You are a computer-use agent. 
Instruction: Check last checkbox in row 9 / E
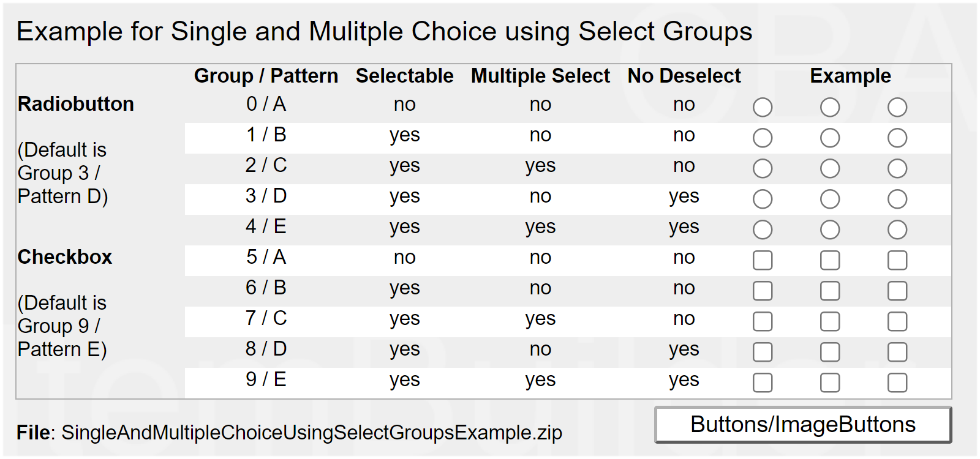(x=897, y=383)
